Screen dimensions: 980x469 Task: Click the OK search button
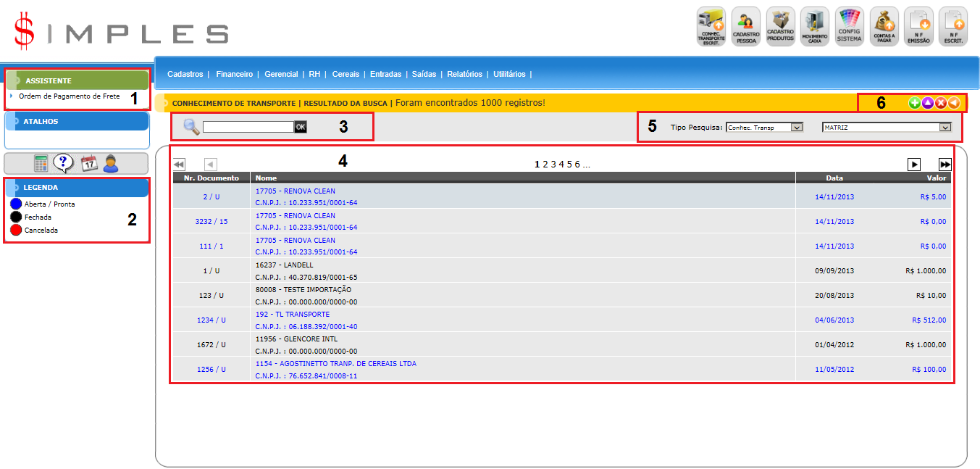pos(300,127)
